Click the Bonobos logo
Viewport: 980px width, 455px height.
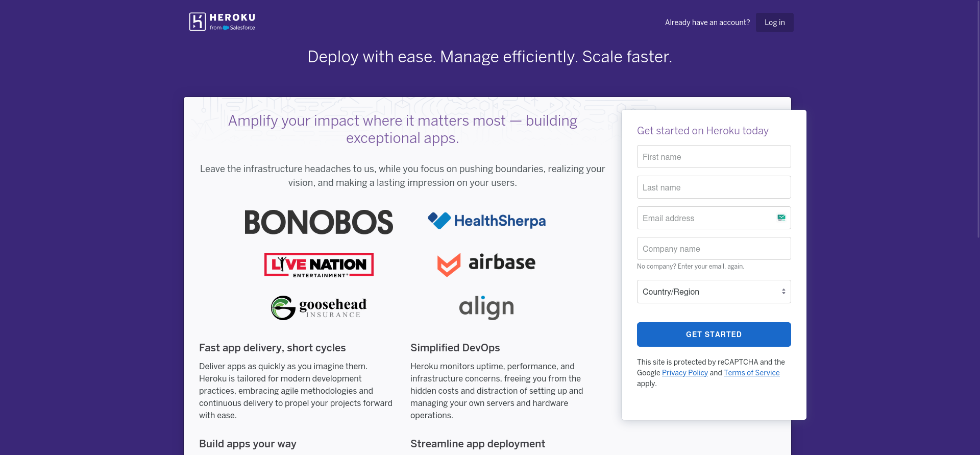point(319,222)
